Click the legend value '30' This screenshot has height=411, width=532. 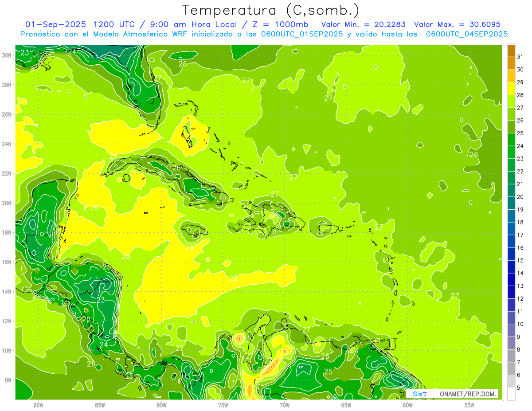tap(520, 70)
